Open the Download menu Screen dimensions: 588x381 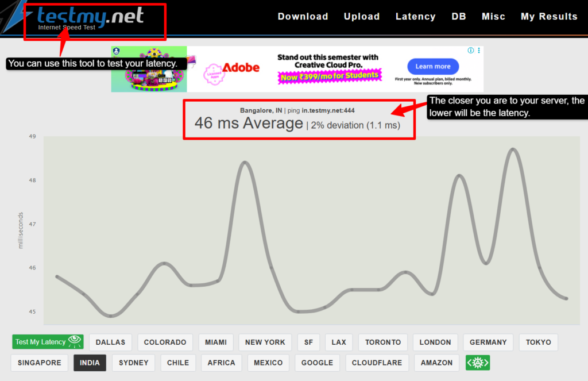point(303,17)
